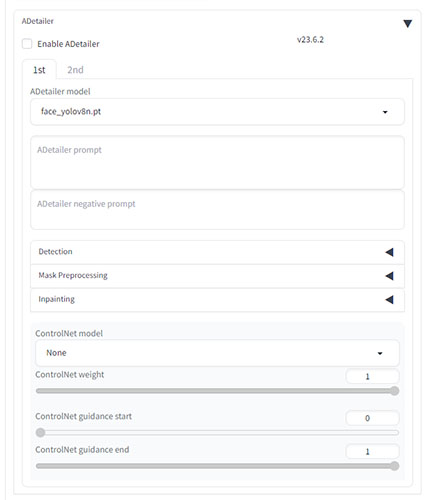Screen dimensions: 435x500
Task: Open the ControlNet model None dropdown
Action: [x=217, y=353]
